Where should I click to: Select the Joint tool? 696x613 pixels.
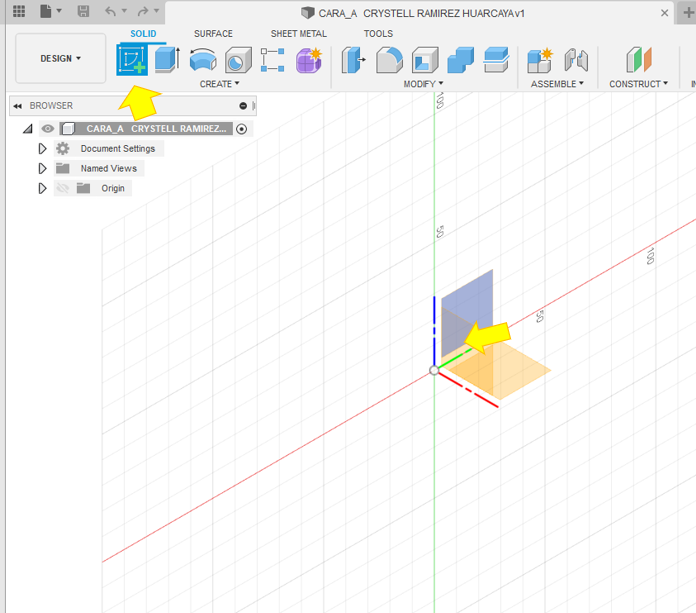576,59
